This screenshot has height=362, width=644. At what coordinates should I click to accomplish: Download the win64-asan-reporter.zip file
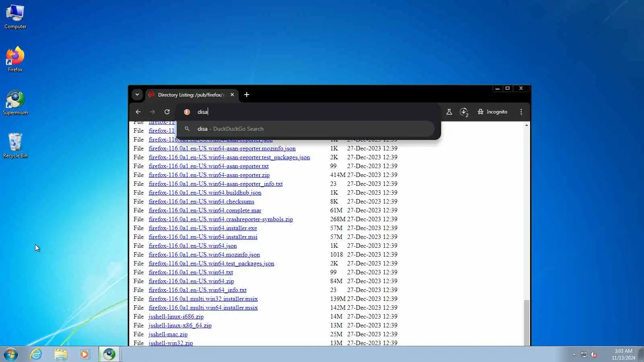[x=209, y=175]
